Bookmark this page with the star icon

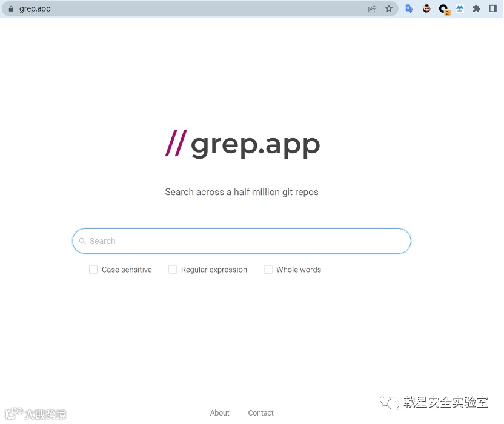pyautogui.click(x=389, y=8)
